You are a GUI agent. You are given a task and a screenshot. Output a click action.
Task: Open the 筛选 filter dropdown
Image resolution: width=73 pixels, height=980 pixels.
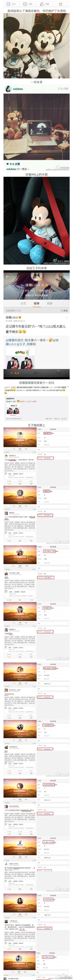[x=64, y=311]
